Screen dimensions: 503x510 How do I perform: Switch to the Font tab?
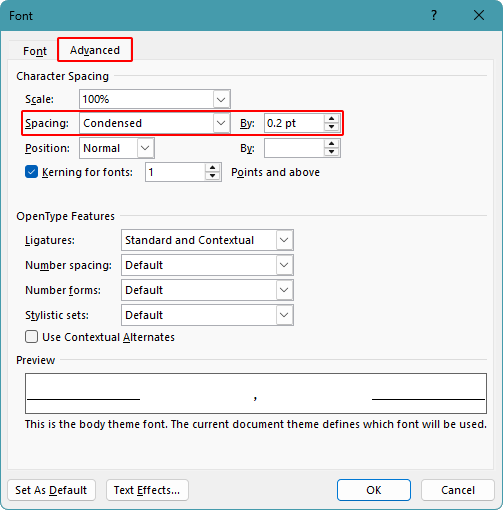pos(35,51)
